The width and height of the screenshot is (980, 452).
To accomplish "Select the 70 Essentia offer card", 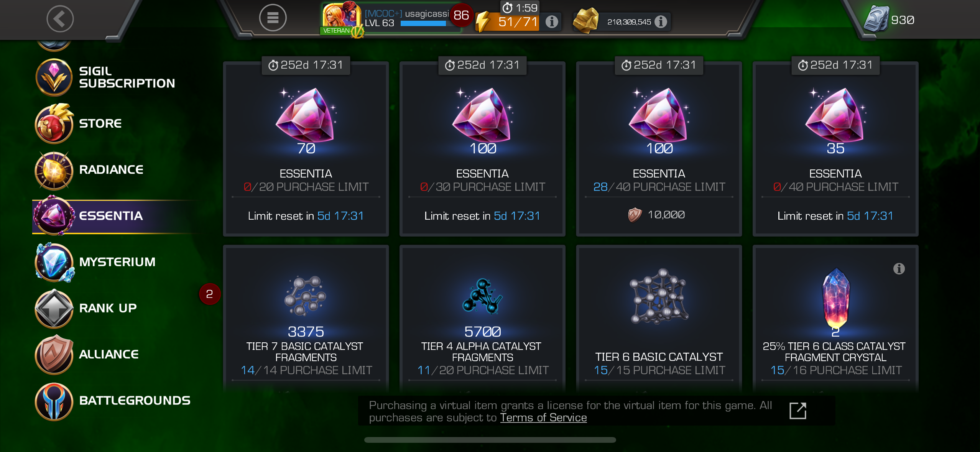I will click(x=306, y=149).
